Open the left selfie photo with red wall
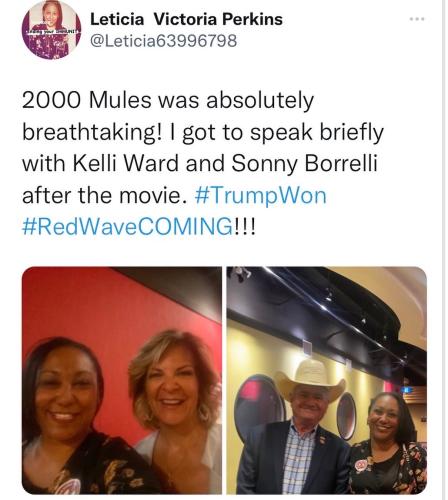Viewport: 448px width, 500px height. coord(122,380)
